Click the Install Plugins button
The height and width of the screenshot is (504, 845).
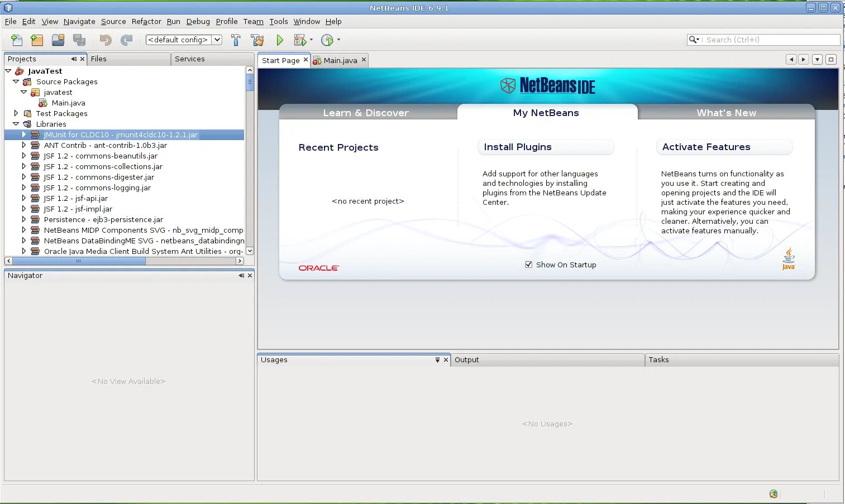click(x=546, y=147)
